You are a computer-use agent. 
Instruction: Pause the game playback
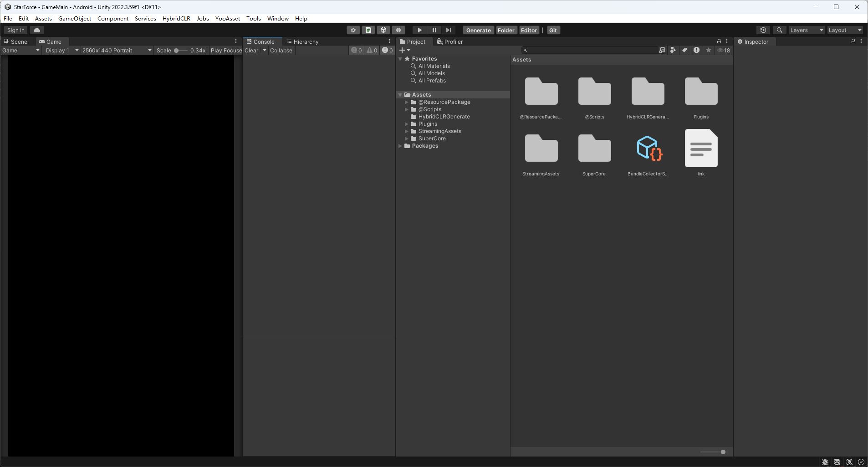[x=434, y=30]
